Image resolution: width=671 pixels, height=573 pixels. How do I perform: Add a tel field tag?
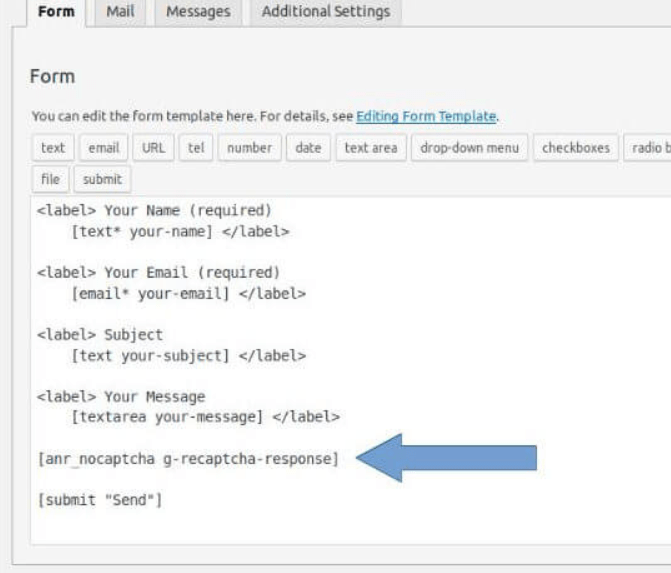click(196, 148)
